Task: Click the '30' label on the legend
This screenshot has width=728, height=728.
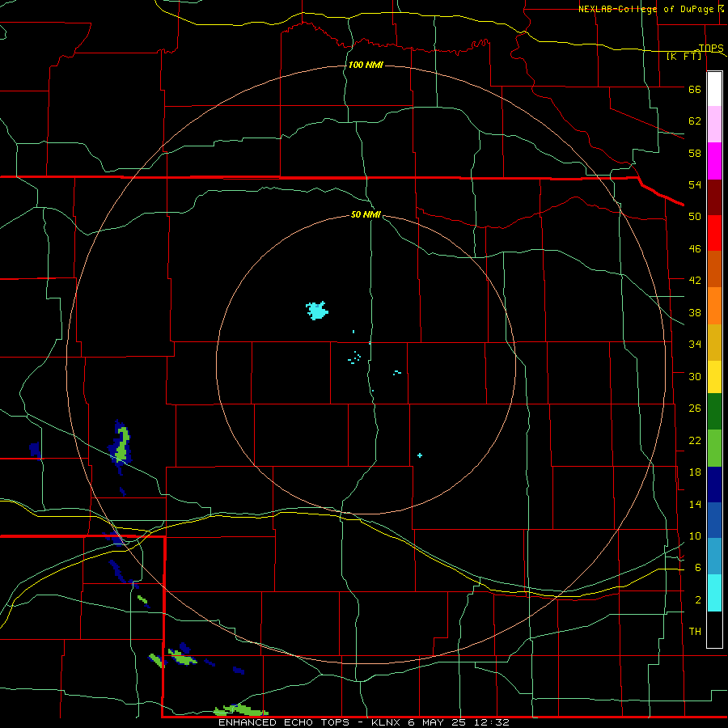Action: pos(695,376)
